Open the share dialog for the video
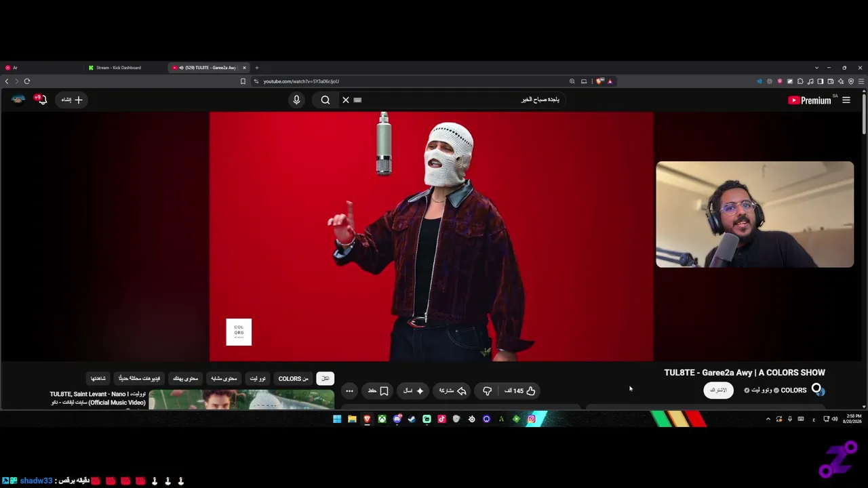 [x=452, y=390]
